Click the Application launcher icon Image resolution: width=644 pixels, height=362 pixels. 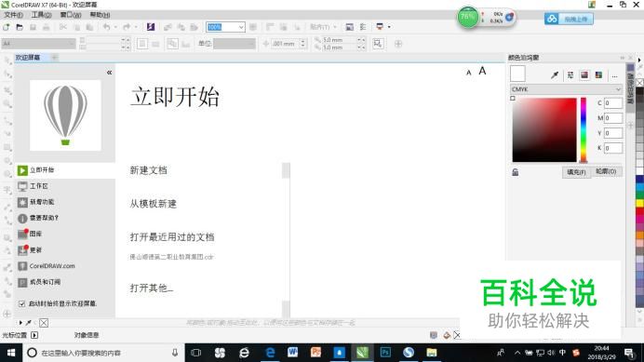(380, 27)
